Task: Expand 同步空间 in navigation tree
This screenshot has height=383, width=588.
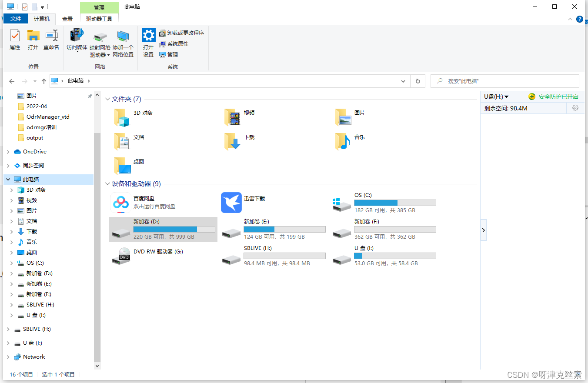Action: (8, 166)
